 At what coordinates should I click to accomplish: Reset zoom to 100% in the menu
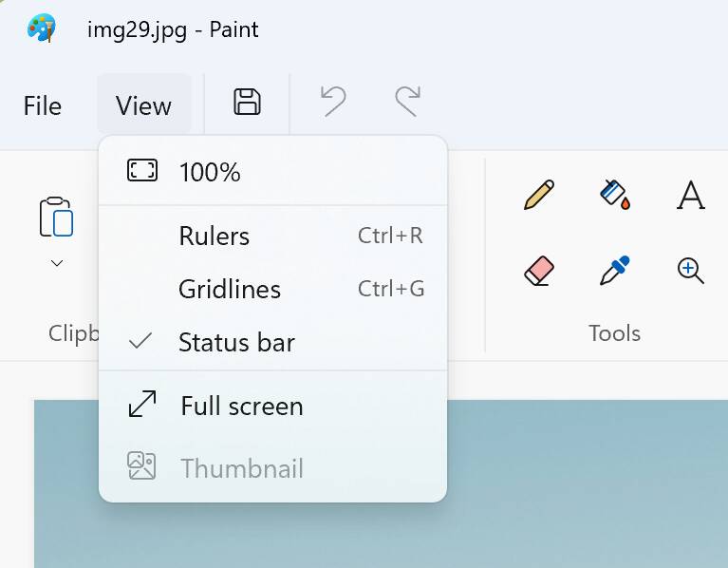(x=210, y=172)
